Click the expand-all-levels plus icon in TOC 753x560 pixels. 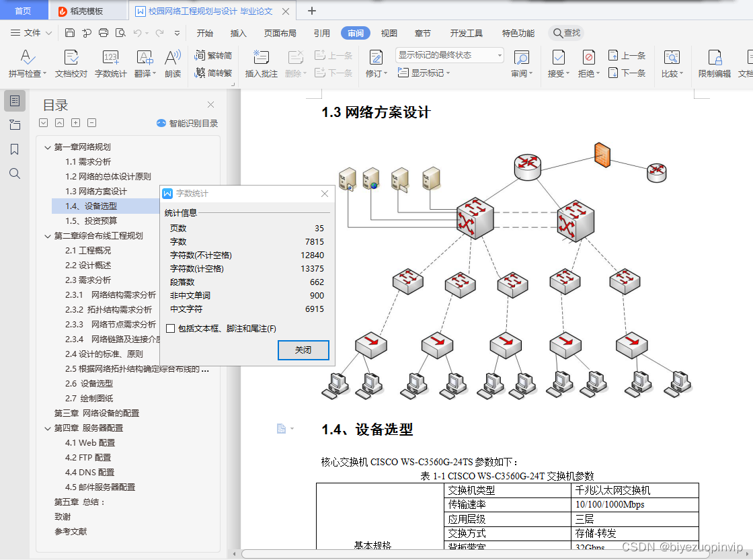tap(75, 123)
